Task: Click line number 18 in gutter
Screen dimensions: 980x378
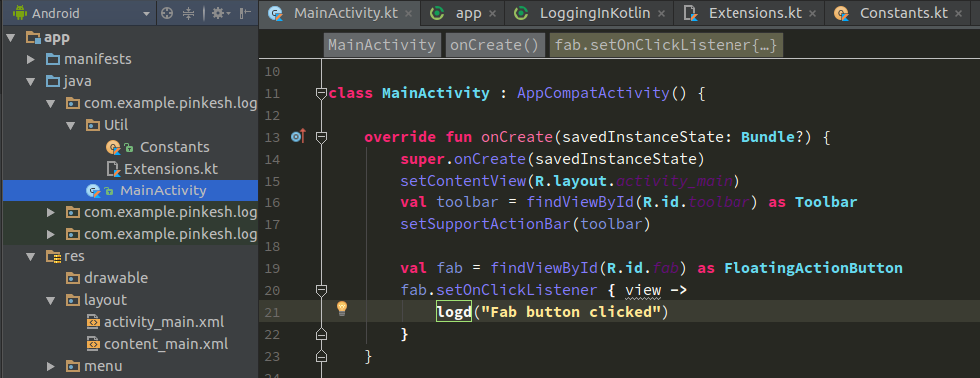Action: [x=272, y=246]
